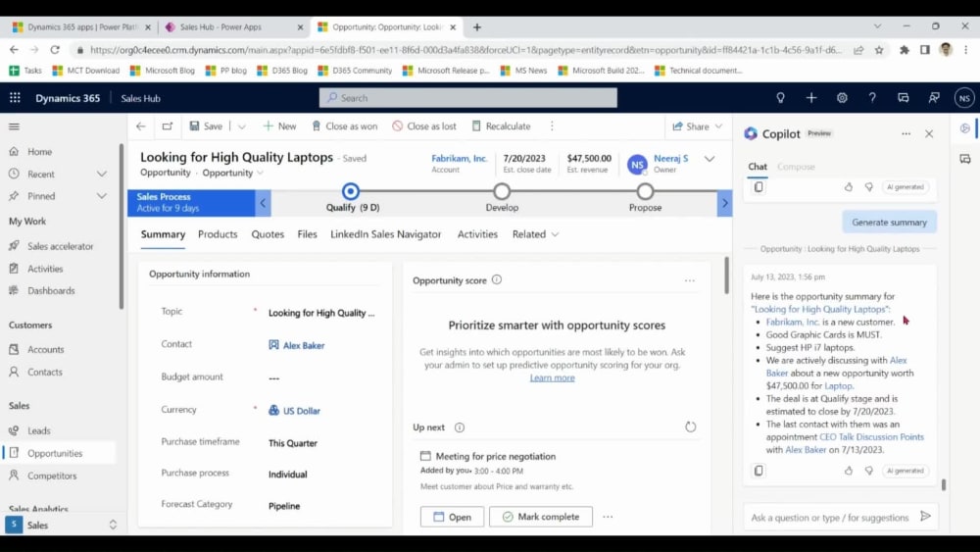Click the NS user avatar in the header

(964, 97)
